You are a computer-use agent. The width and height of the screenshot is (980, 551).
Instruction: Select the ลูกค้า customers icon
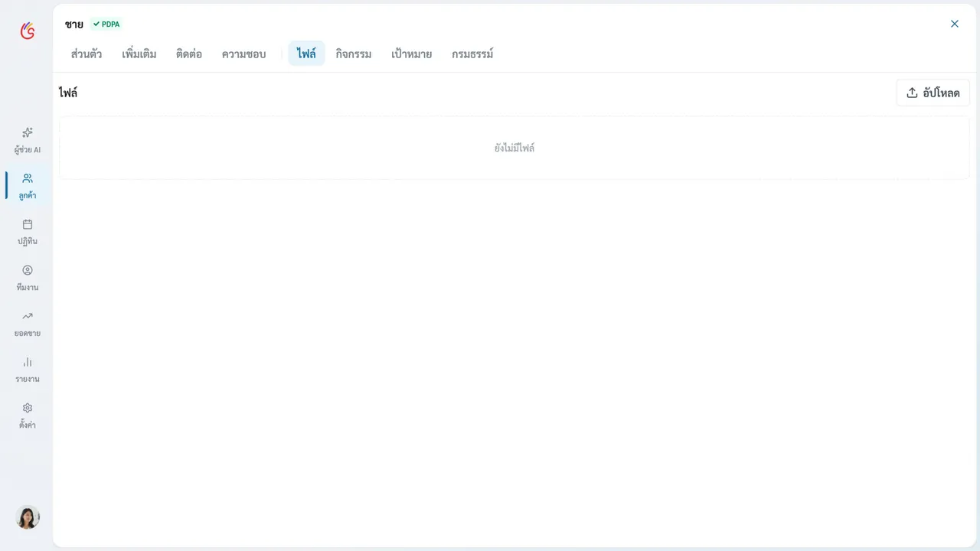tap(28, 178)
